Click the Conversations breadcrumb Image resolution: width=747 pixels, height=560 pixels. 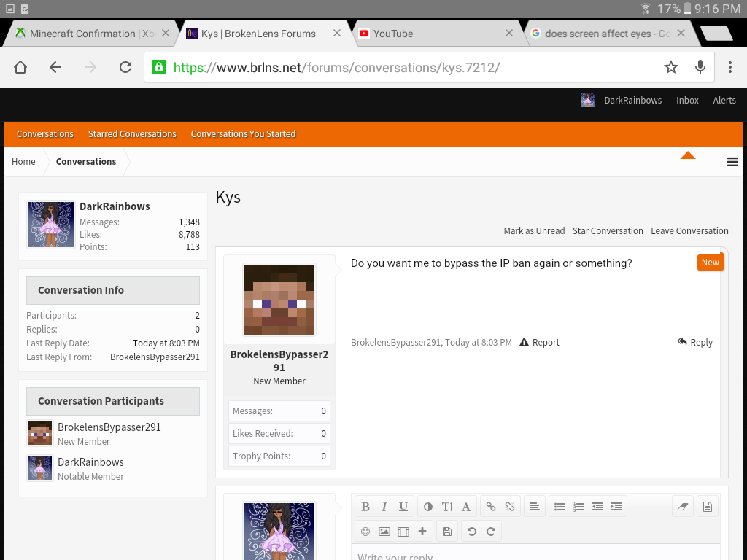[x=86, y=161]
